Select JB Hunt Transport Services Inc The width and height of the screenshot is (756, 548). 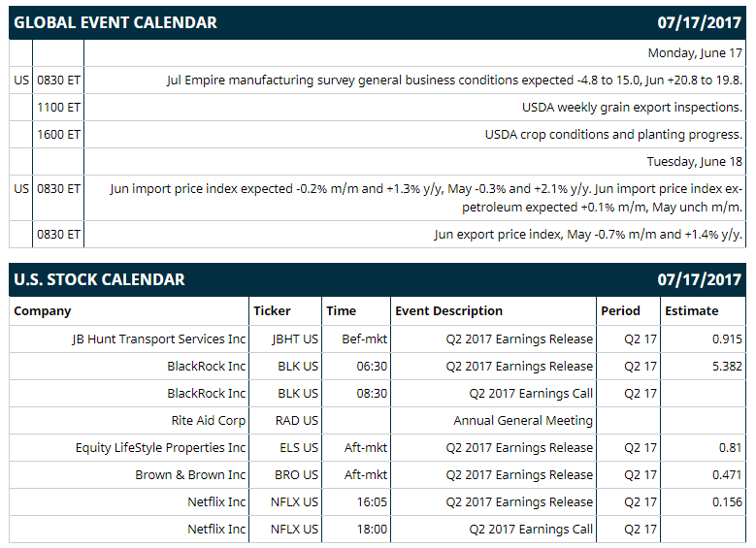point(158,339)
